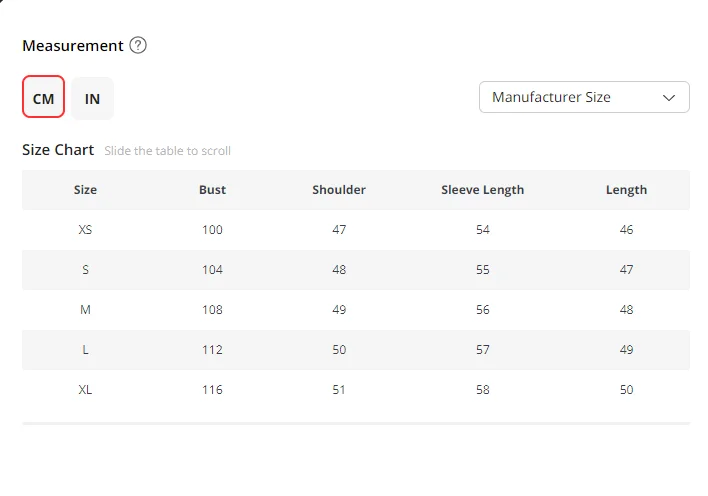
Task: Switch measurement units to IN
Action: (92, 98)
